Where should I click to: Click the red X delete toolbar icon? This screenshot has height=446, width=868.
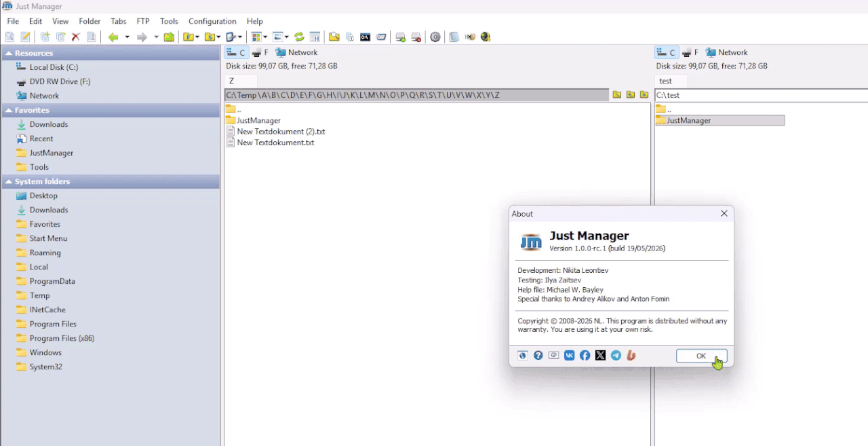point(75,37)
